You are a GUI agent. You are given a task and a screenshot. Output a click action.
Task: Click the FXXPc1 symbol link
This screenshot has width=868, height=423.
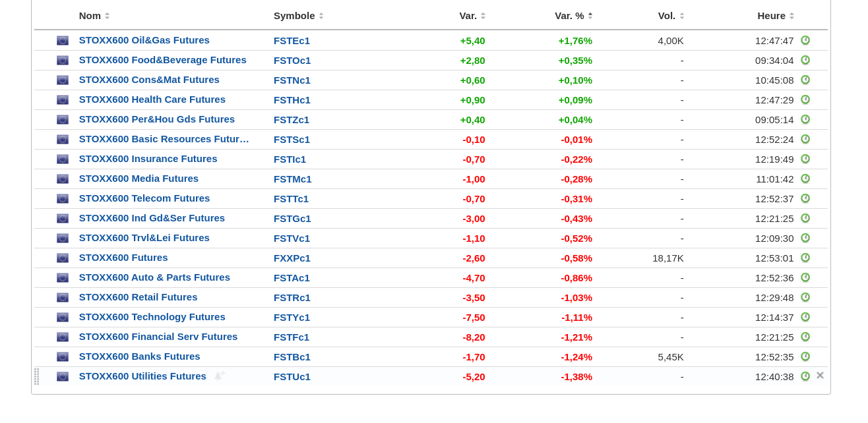[292, 258]
